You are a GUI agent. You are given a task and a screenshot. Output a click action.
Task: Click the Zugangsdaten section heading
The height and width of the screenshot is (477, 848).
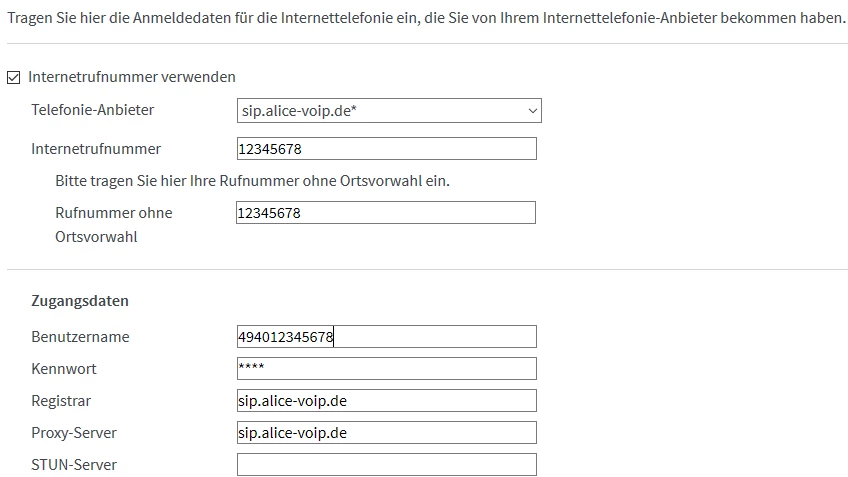(80, 301)
